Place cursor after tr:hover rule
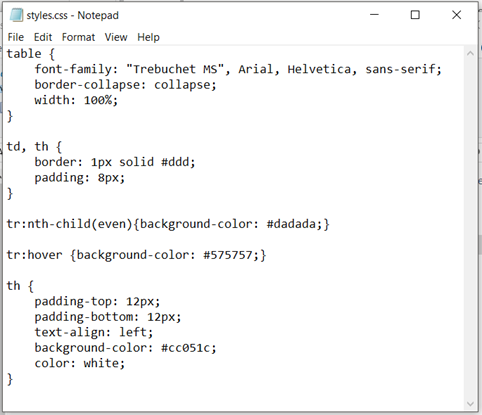The width and height of the screenshot is (482, 415). (268, 255)
